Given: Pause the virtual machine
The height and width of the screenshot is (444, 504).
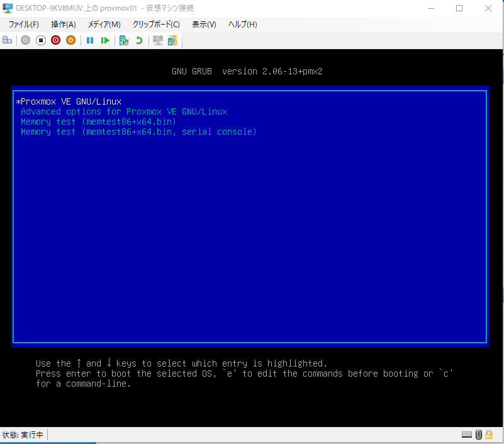Looking at the screenshot, I should 90,40.
